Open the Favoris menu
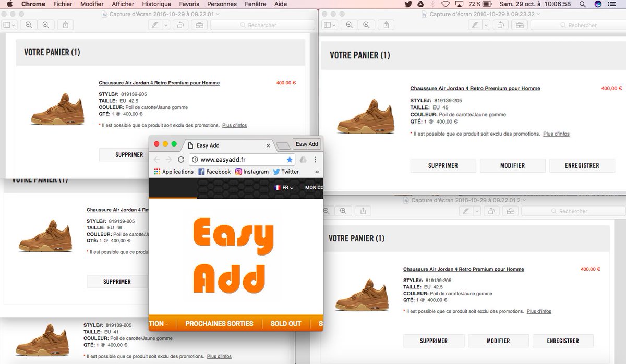This screenshot has height=364, width=626. tap(189, 4)
